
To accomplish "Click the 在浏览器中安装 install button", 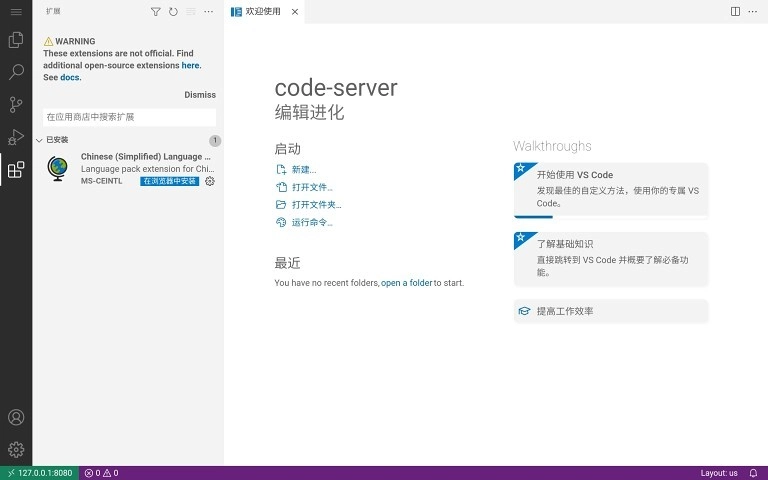I will pyautogui.click(x=169, y=181).
